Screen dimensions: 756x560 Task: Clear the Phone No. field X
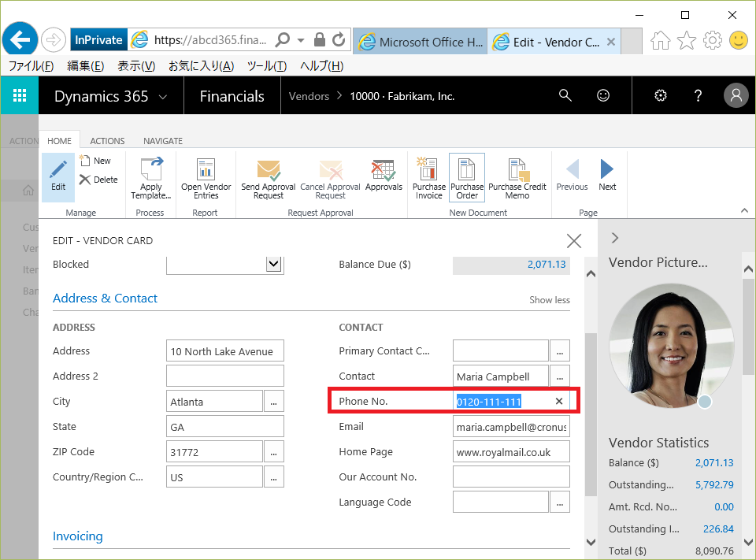coord(559,402)
